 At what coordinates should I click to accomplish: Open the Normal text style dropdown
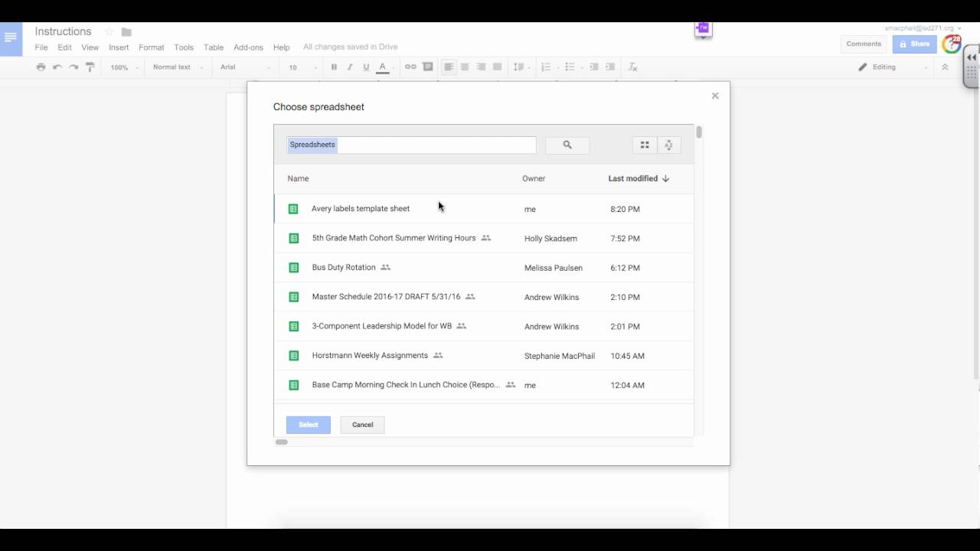coord(178,67)
